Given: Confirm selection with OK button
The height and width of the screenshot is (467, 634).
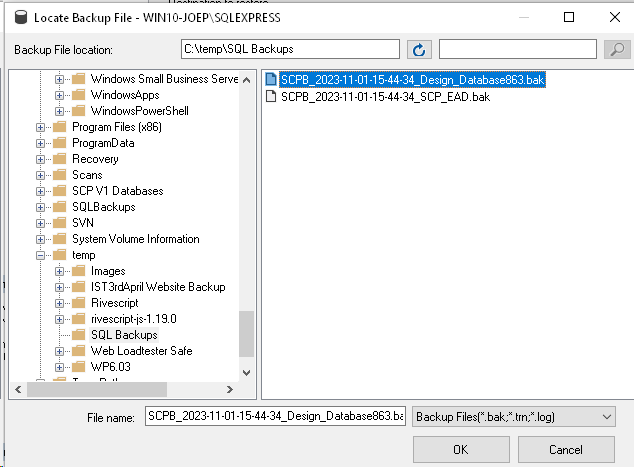Looking at the screenshot, I should (x=461, y=449).
